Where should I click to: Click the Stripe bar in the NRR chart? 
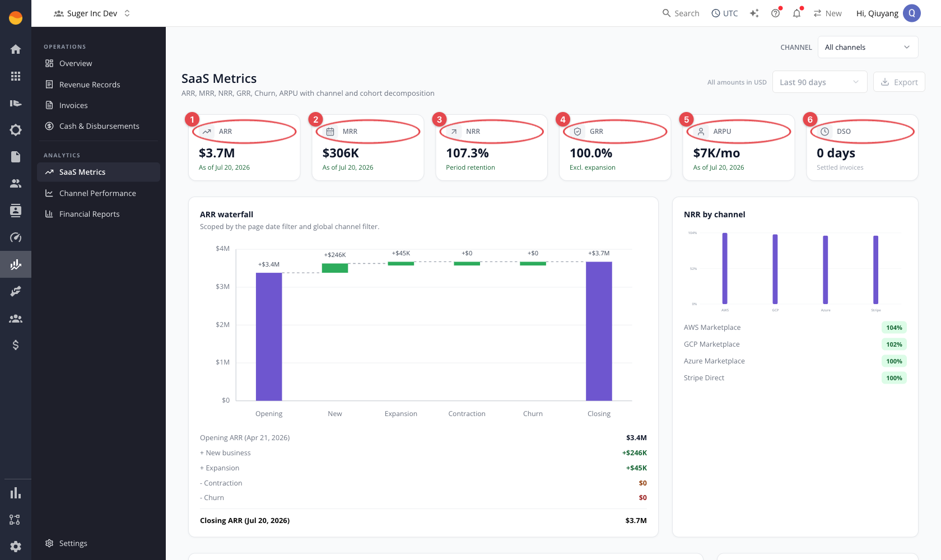pos(875,270)
